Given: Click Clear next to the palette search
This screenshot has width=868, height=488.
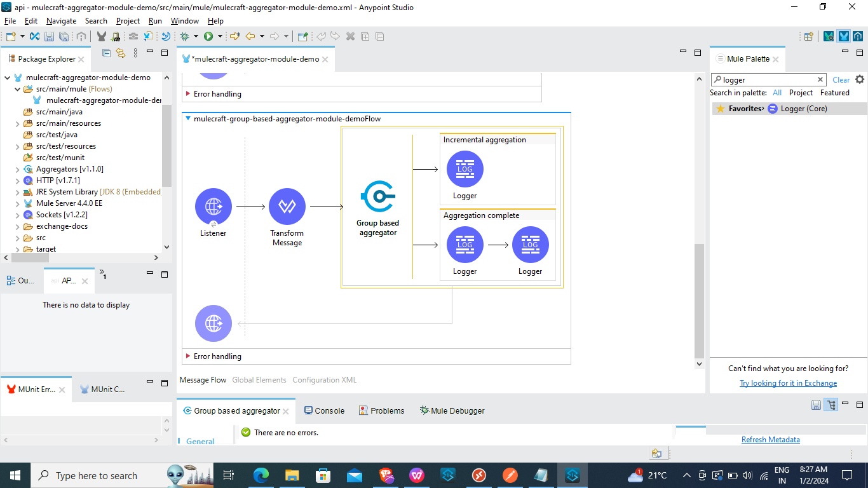Looking at the screenshot, I should tap(841, 80).
